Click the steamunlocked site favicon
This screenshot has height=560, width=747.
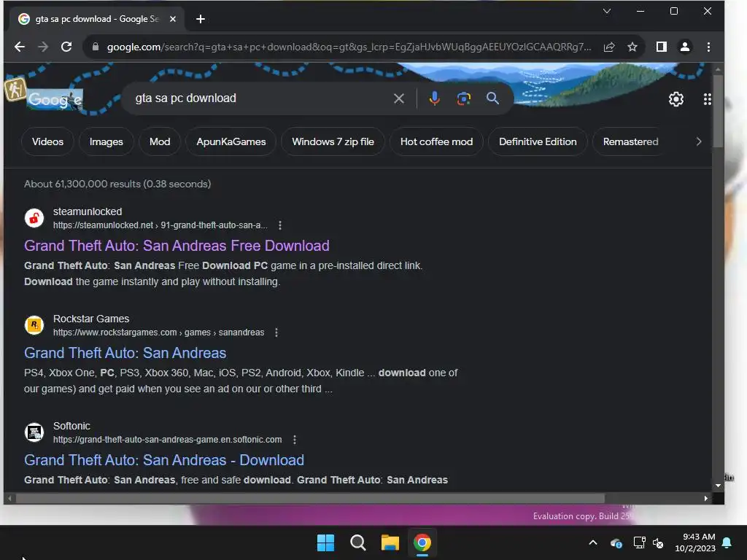pyautogui.click(x=34, y=218)
